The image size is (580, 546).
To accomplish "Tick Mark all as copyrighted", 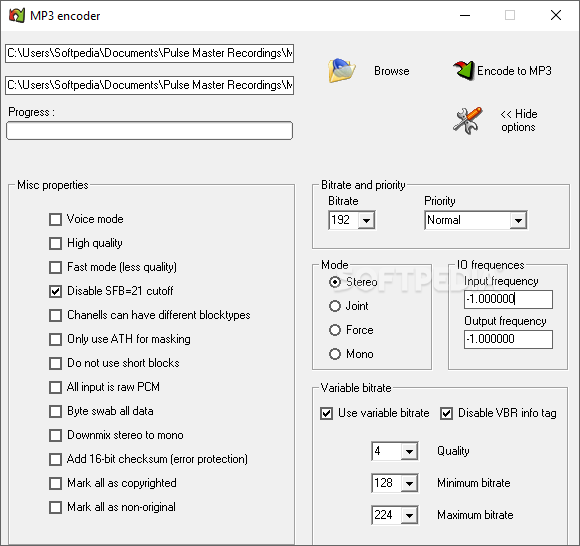I will (x=55, y=483).
